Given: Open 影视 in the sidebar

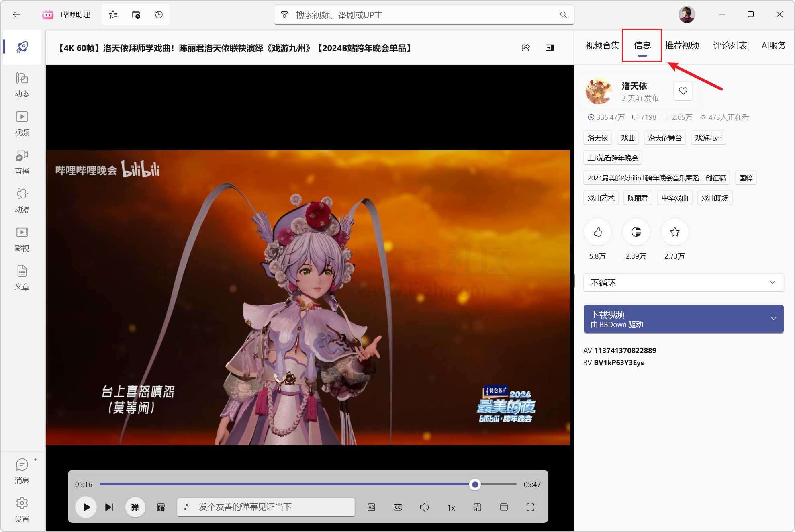Looking at the screenshot, I should click(22, 239).
